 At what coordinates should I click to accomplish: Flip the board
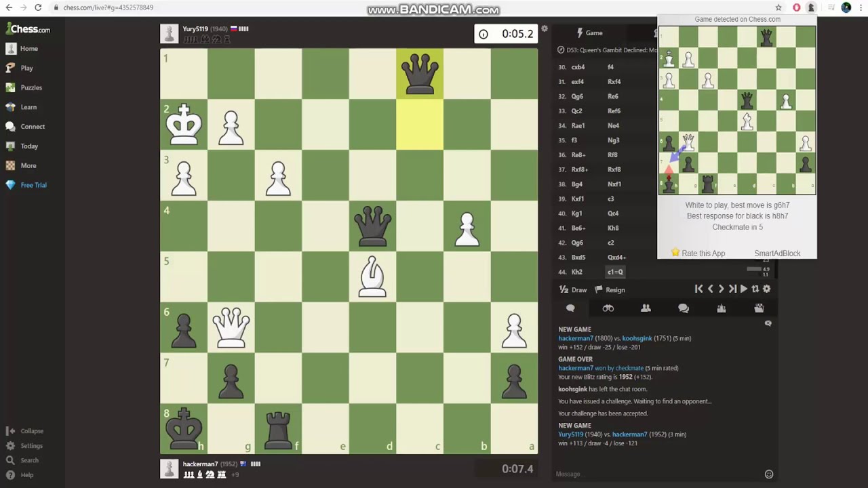[755, 289]
